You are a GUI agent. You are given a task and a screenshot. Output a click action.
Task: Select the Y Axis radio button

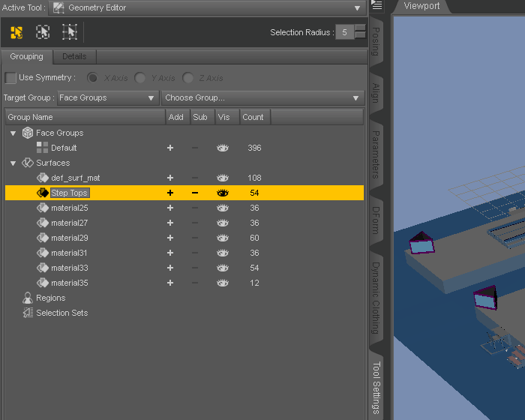click(x=139, y=78)
